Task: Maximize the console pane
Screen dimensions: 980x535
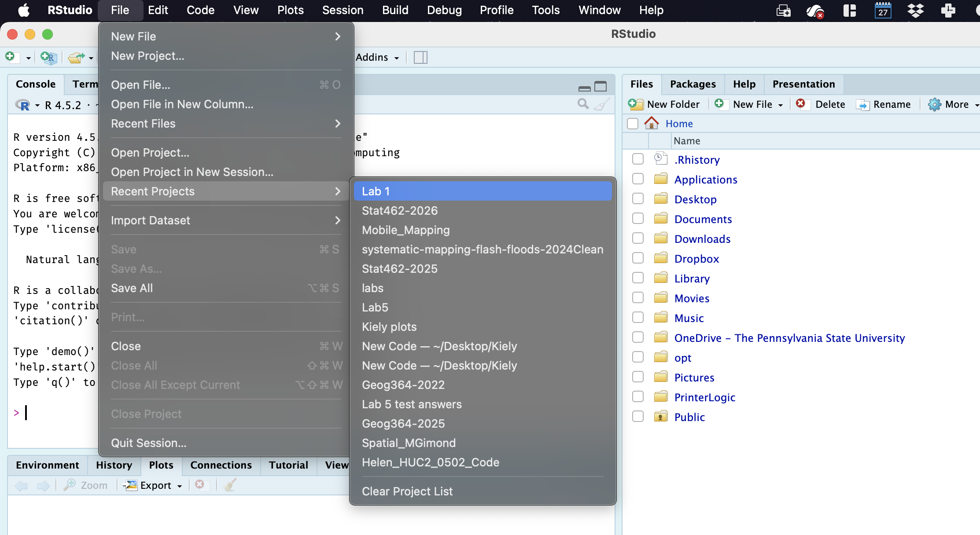Action: (x=601, y=86)
